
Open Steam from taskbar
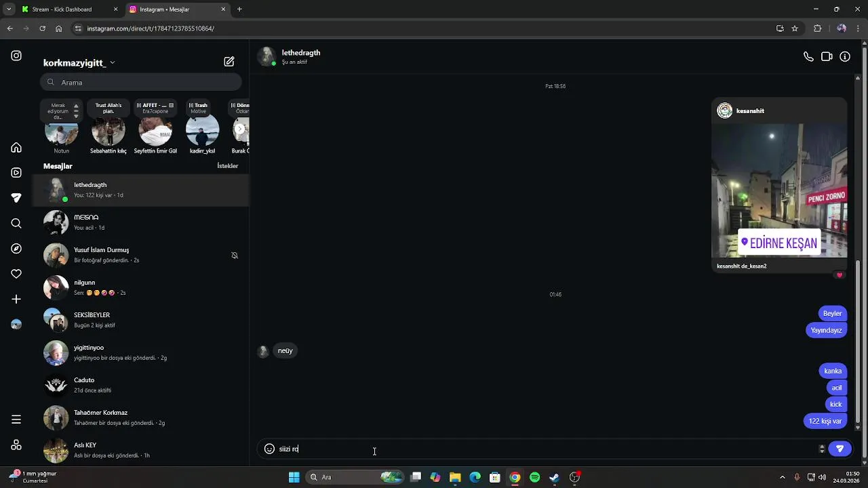point(554,477)
